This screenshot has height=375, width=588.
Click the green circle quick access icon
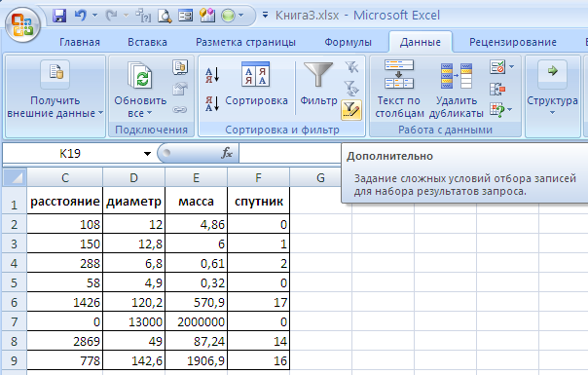coord(228,16)
